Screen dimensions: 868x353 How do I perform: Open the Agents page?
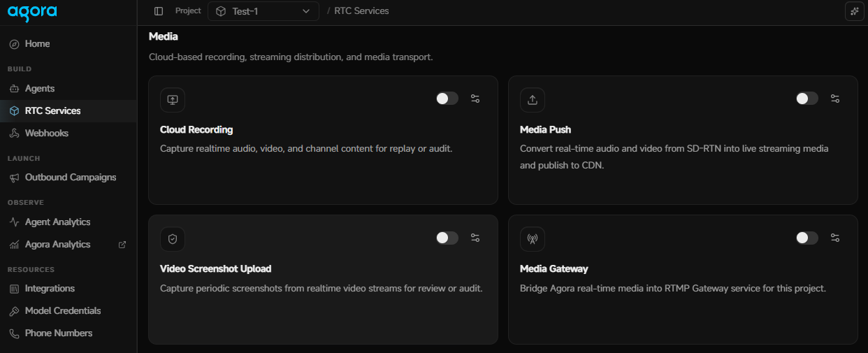tap(68, 89)
